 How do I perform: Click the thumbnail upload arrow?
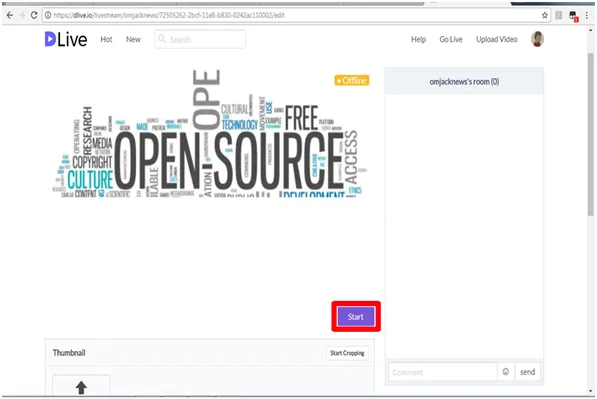(x=81, y=388)
